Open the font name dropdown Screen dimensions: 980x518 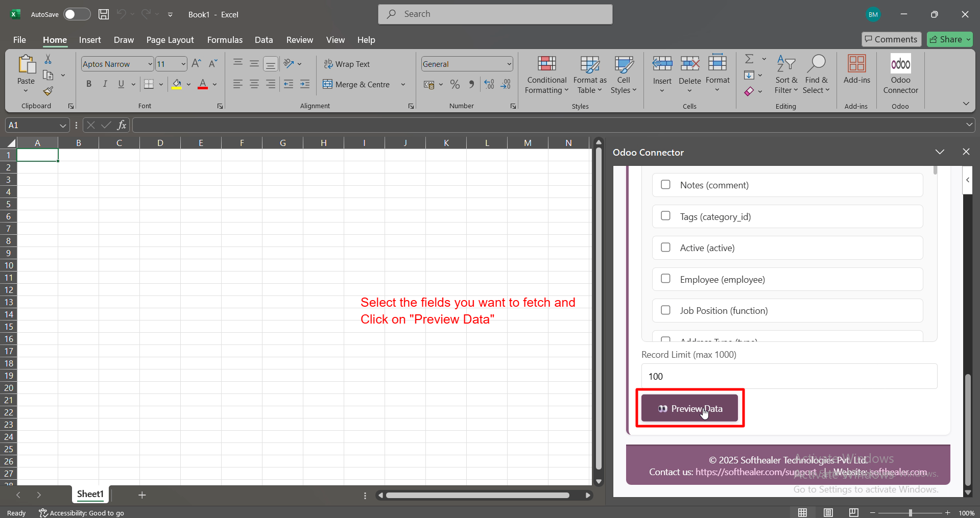click(x=150, y=64)
